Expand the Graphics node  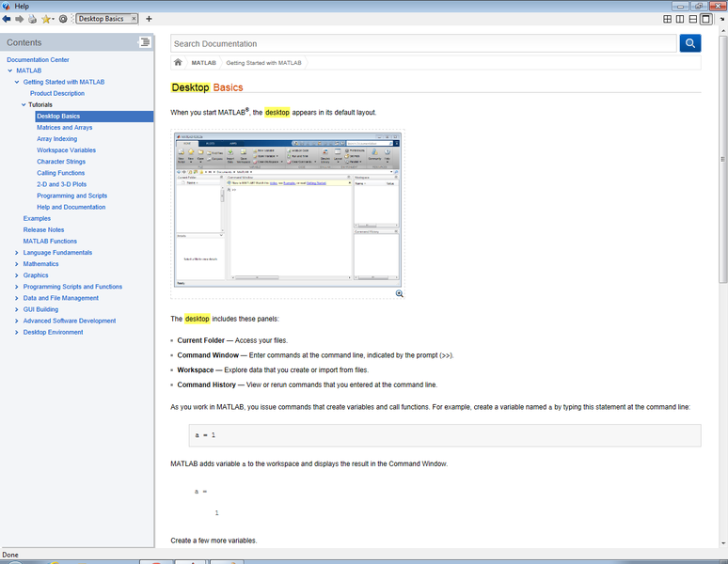17,275
